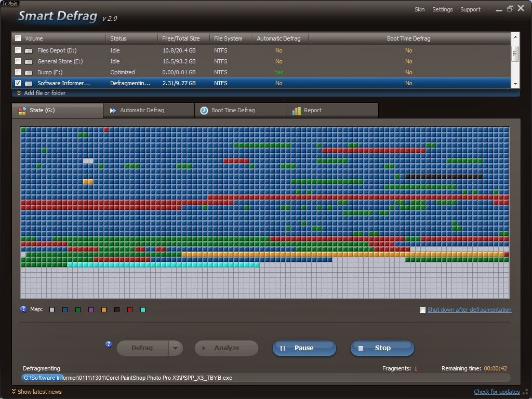The width and height of the screenshot is (532, 399).
Task: Check the General Store (E:) checkbox
Action: 18,61
